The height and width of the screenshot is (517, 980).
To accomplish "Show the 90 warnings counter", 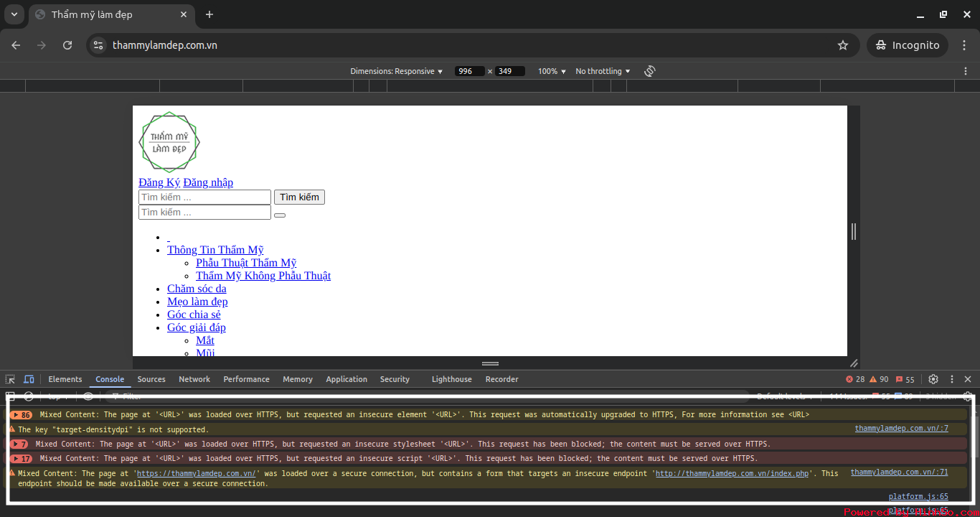I will (879, 379).
